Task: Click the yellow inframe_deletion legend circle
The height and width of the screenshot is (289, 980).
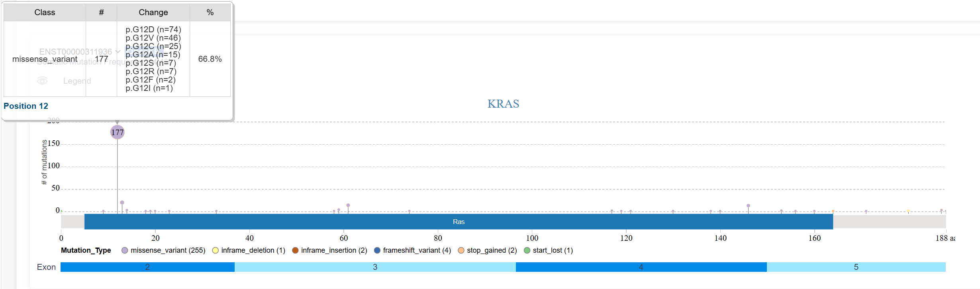Action: coord(216,250)
